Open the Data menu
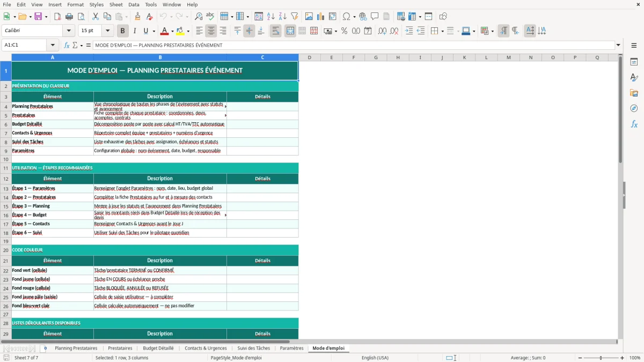 (134, 4)
